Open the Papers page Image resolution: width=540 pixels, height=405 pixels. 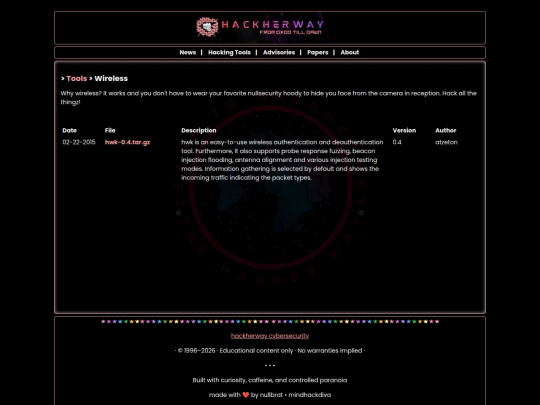tap(318, 52)
